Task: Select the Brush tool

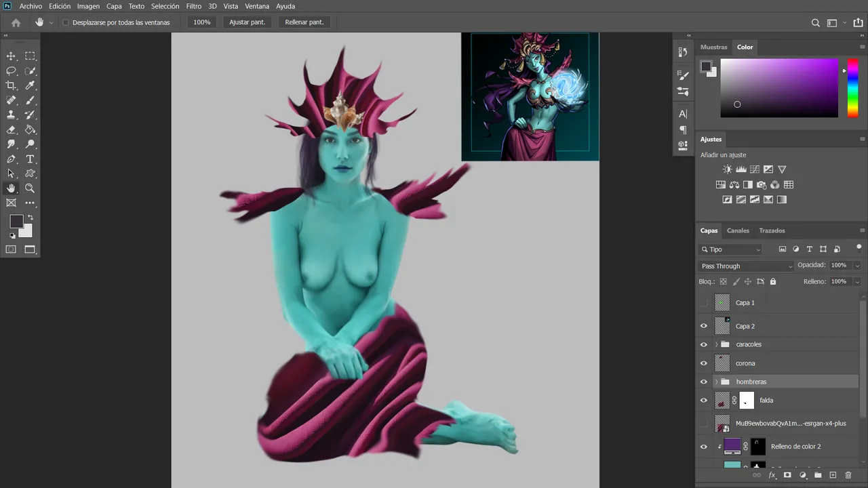Action: click(x=30, y=100)
